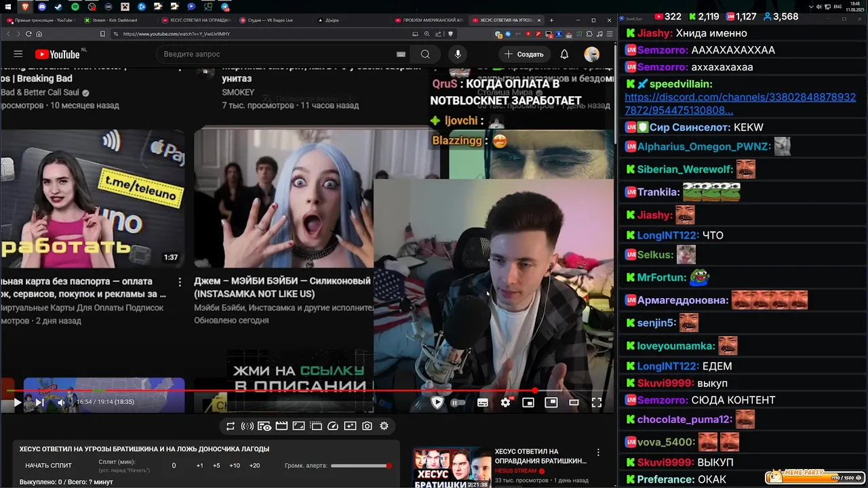This screenshot has height=488, width=868.
Task: Switch to picture-in-picture mode
Action: [x=551, y=403]
